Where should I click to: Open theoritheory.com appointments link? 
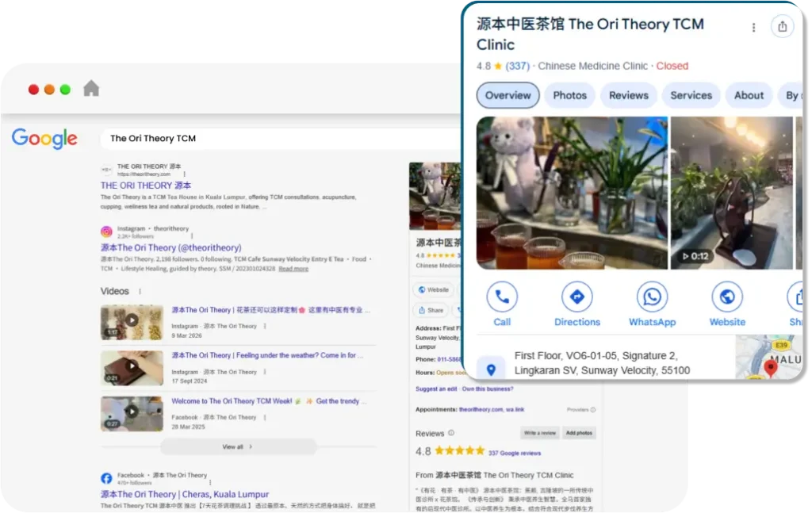(481, 409)
